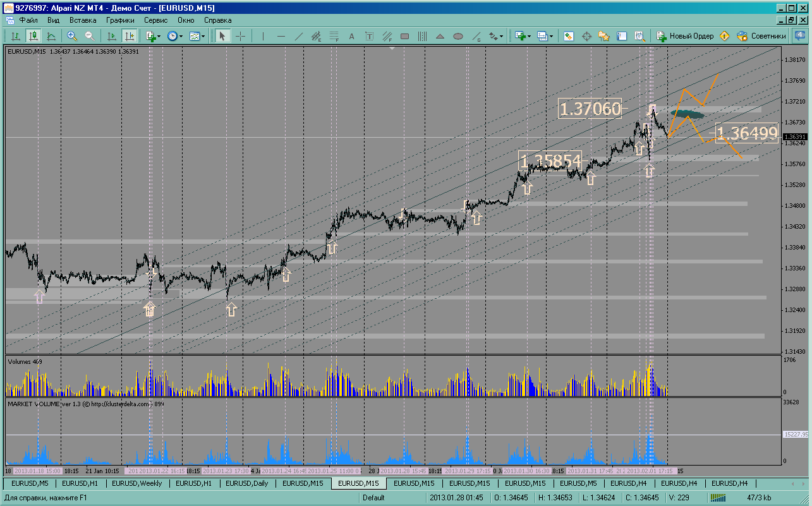
Task: Switch to line chart mode
Action: (51, 36)
